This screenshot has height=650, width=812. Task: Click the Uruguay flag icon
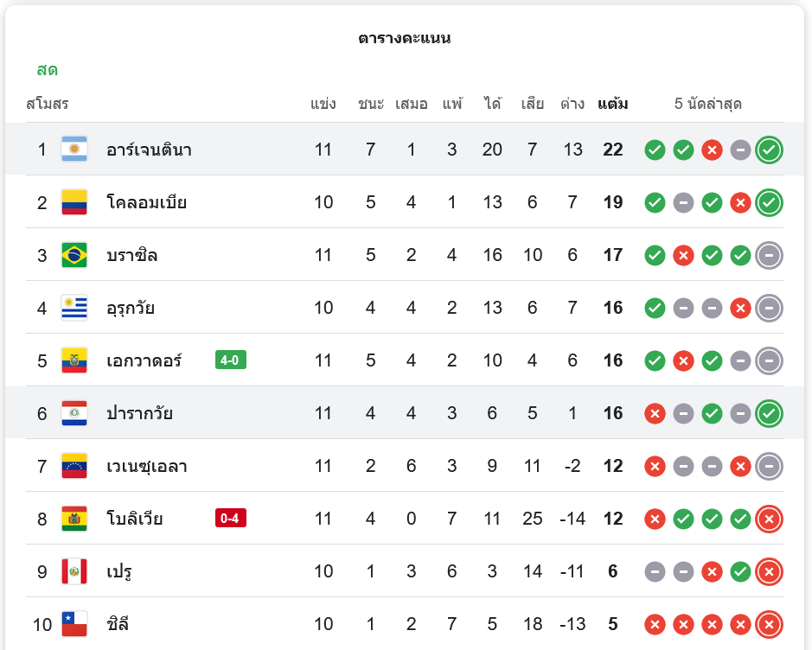(74, 308)
